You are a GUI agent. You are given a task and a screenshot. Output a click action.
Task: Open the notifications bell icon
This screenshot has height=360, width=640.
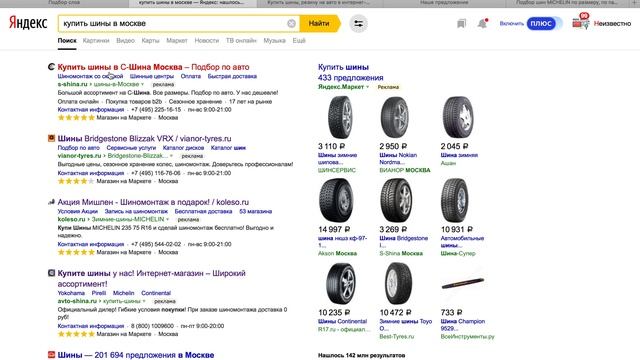point(482,24)
